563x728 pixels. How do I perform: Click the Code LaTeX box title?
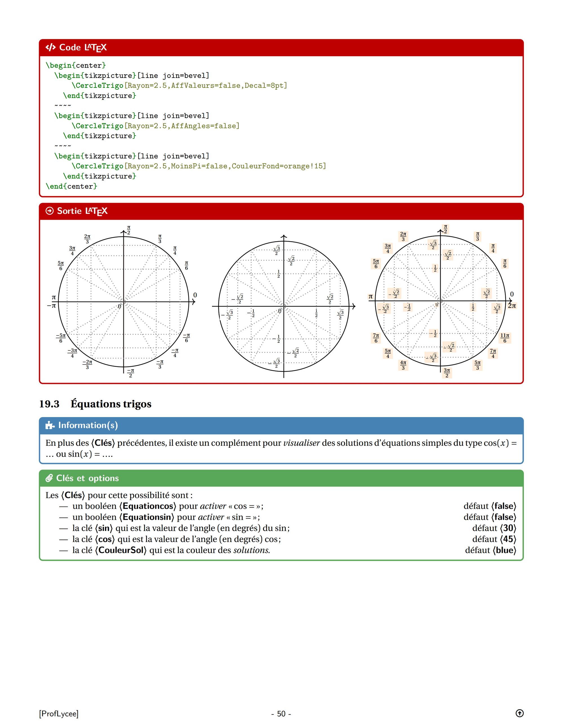click(83, 48)
